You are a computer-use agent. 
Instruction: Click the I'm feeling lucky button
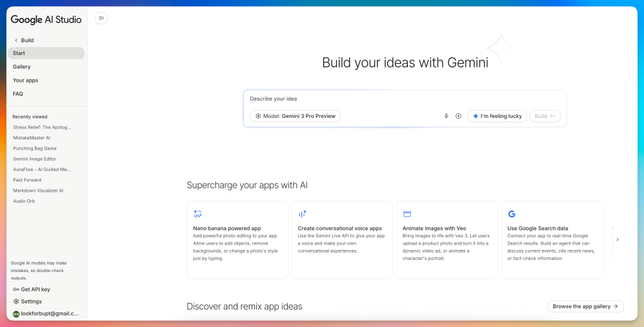pyautogui.click(x=497, y=116)
